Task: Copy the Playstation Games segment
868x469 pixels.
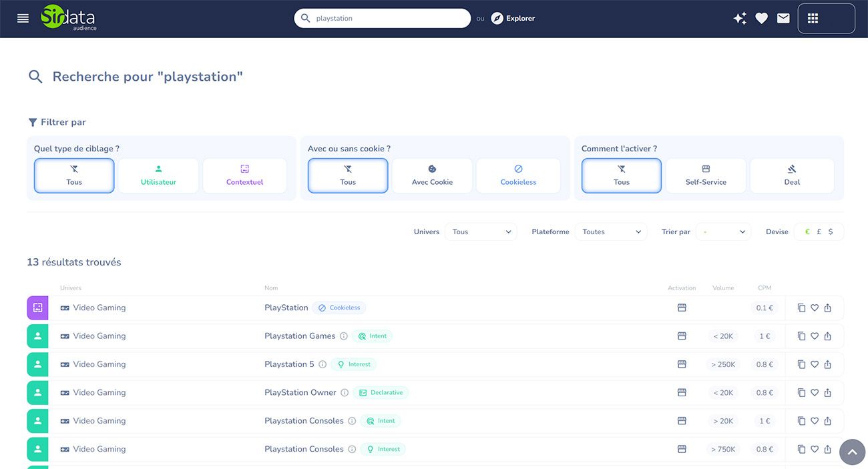Action: [x=802, y=336]
